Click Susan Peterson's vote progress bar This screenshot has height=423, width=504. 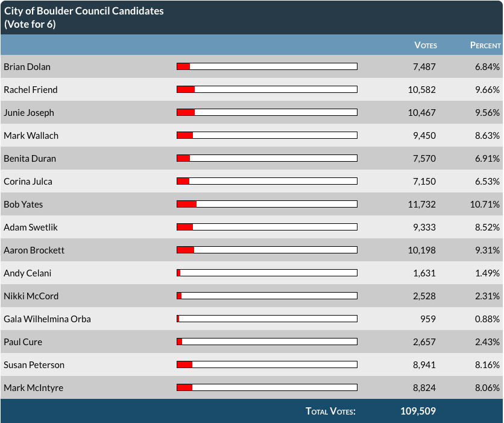(x=266, y=364)
